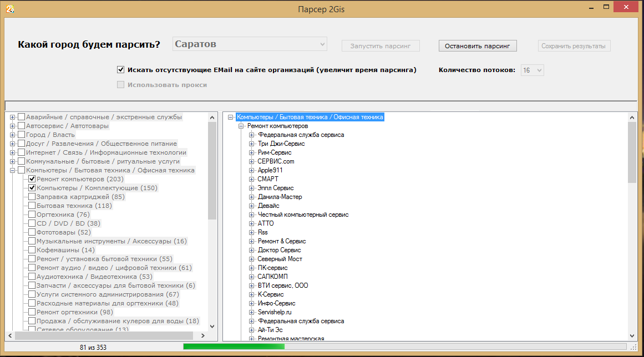This screenshot has width=644, height=357.
Task: Click the category list horizontal scrollbar thumb
Action: point(104,335)
